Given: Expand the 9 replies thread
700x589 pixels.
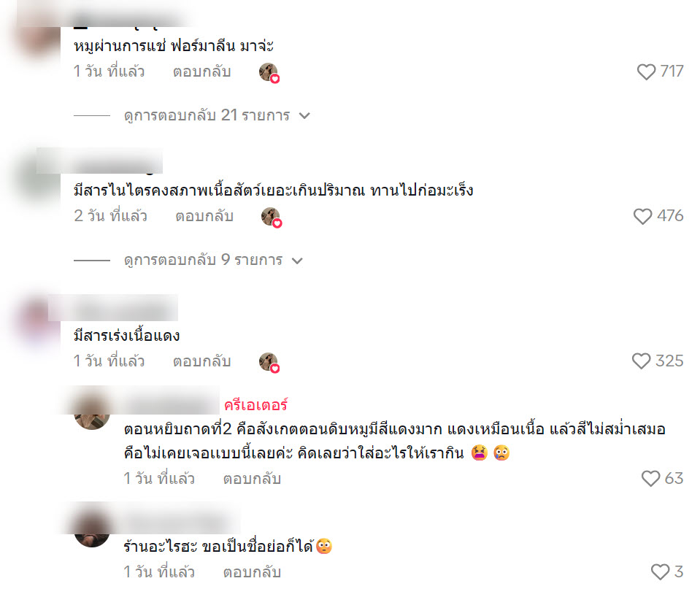Looking at the screenshot, I should (203, 261).
